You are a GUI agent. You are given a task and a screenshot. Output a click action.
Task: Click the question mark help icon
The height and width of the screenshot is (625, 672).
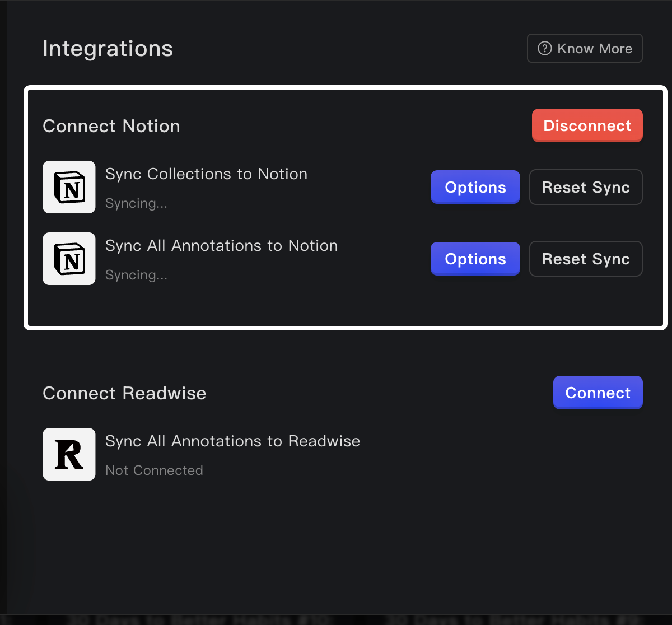(x=544, y=49)
